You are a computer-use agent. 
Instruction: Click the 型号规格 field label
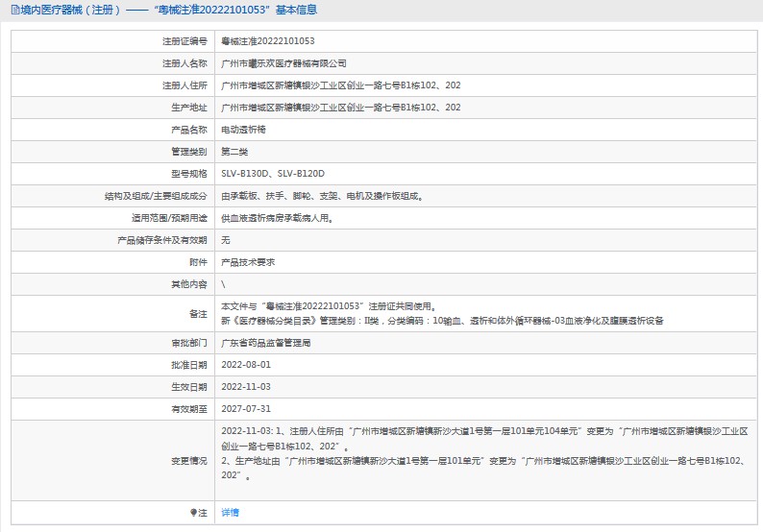coord(189,174)
